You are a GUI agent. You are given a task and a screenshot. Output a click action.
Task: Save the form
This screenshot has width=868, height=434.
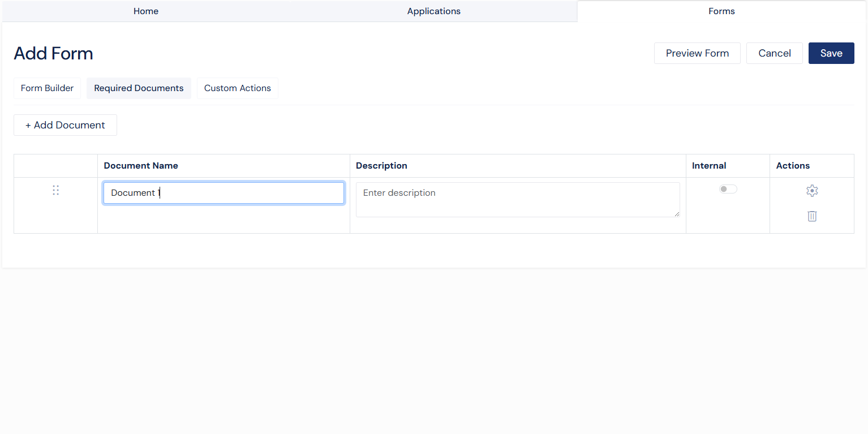831,53
